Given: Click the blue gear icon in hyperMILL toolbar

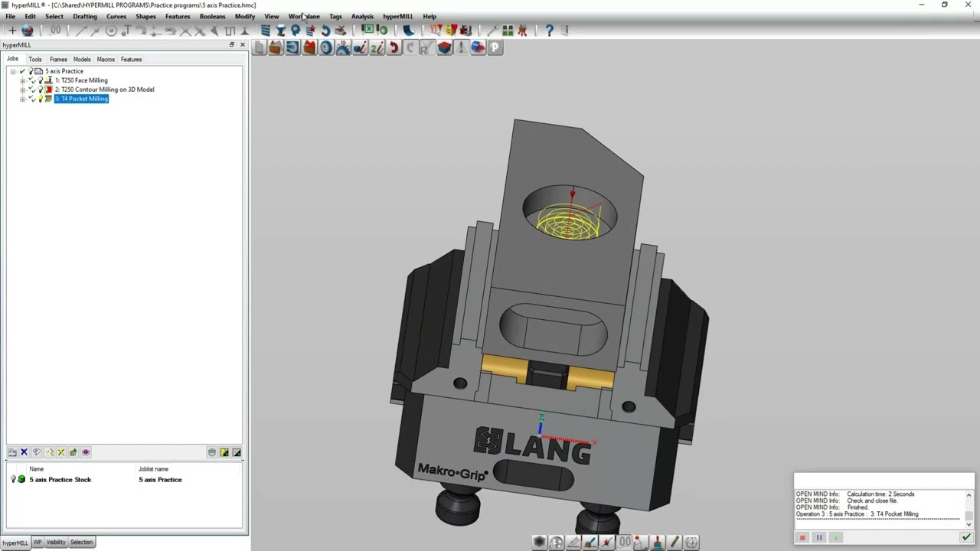Looking at the screenshot, I should coord(326,47).
